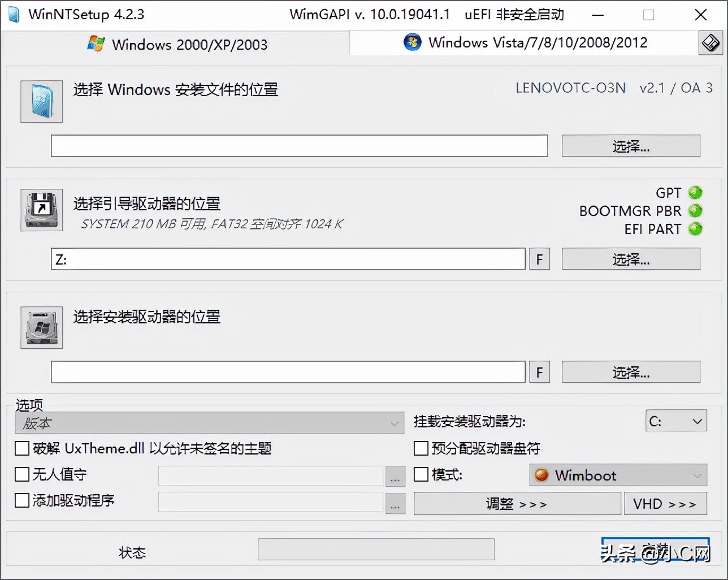Browse for the unattended file with ... button
Screen dimensions: 728x580
(395, 477)
